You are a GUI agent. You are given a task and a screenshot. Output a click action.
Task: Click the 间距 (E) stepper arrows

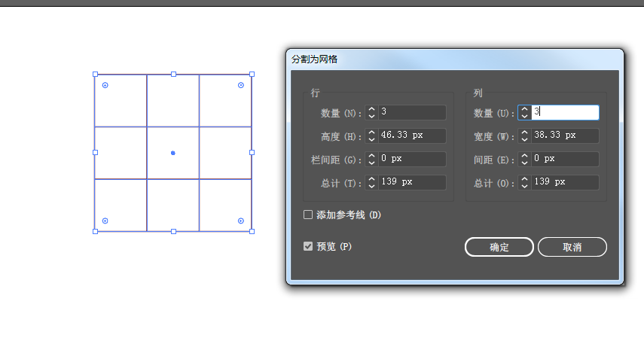tap(524, 159)
